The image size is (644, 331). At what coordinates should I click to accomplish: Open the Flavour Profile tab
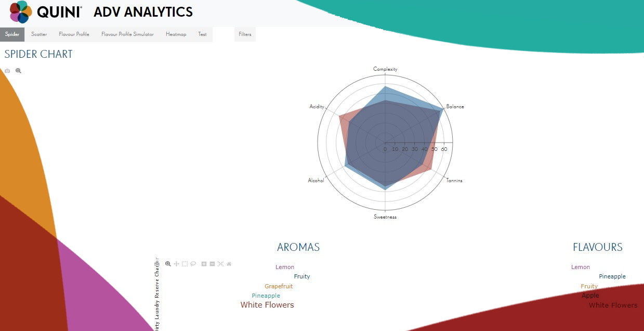pos(74,34)
